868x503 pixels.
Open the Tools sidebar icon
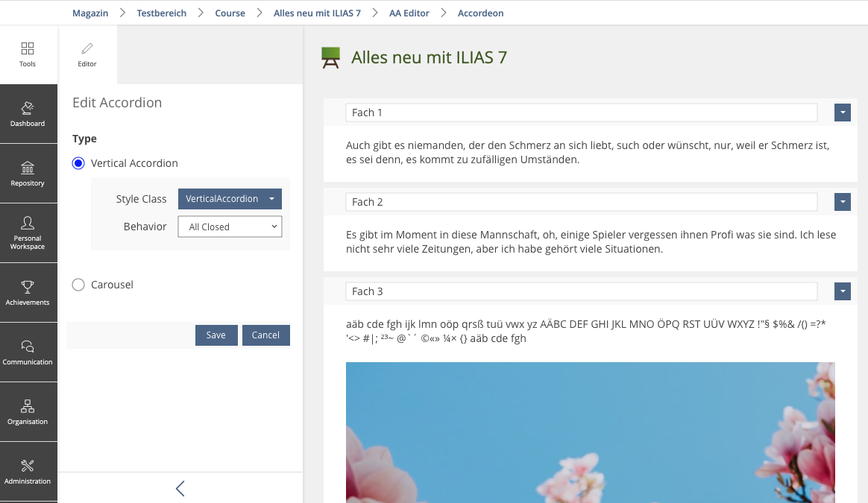click(28, 54)
